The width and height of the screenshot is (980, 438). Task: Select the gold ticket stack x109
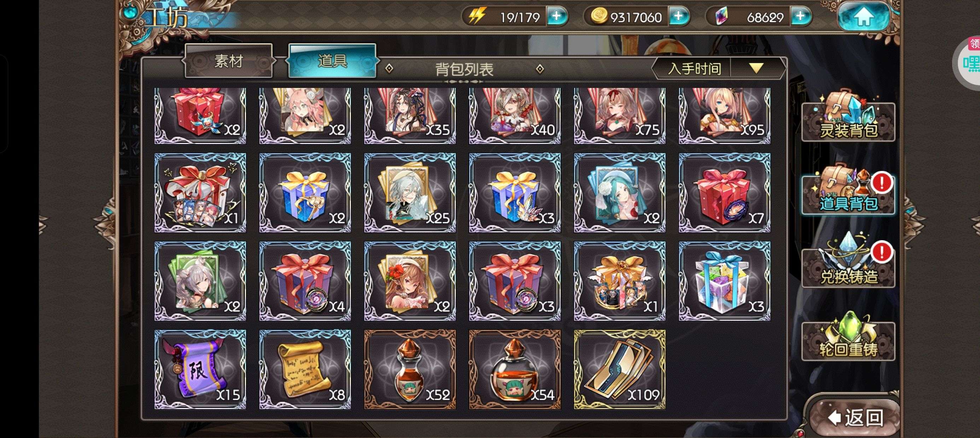(620, 369)
